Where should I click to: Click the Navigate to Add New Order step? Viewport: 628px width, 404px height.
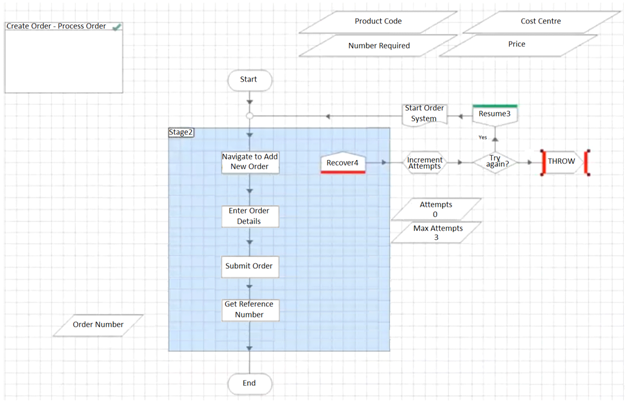pos(250,162)
